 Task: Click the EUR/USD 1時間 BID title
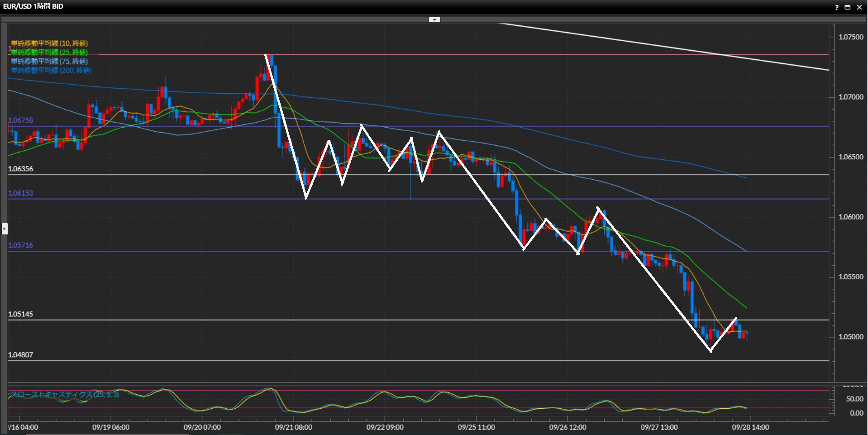click(x=33, y=6)
